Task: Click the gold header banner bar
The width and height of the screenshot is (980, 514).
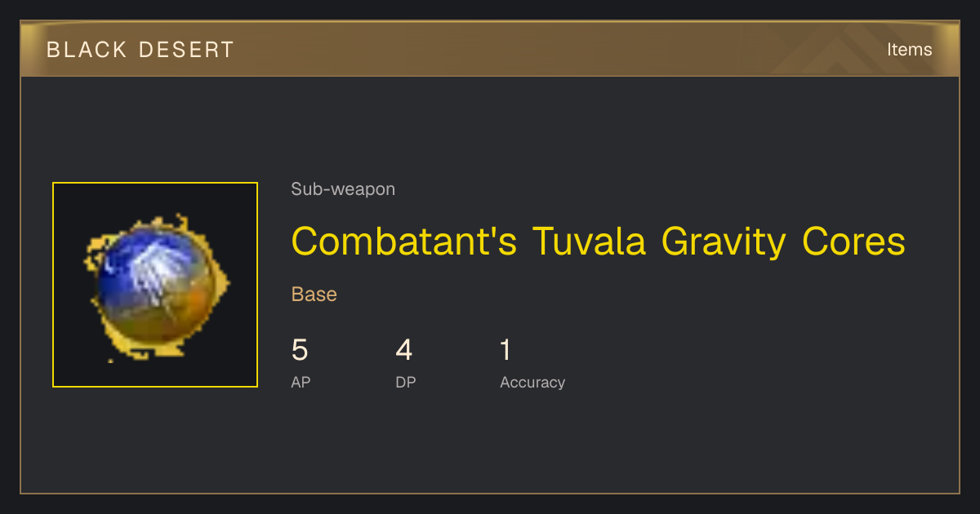Action: (490, 49)
